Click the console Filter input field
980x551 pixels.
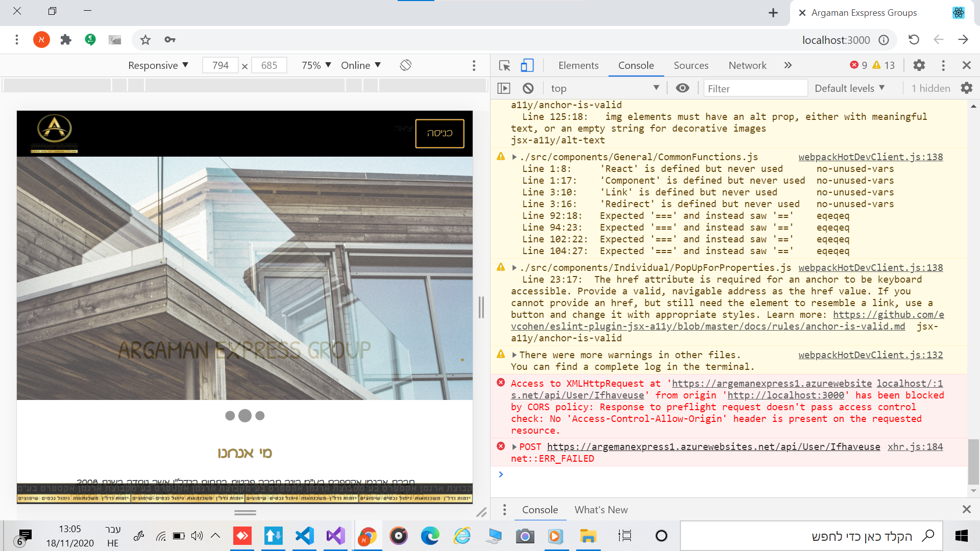(754, 88)
